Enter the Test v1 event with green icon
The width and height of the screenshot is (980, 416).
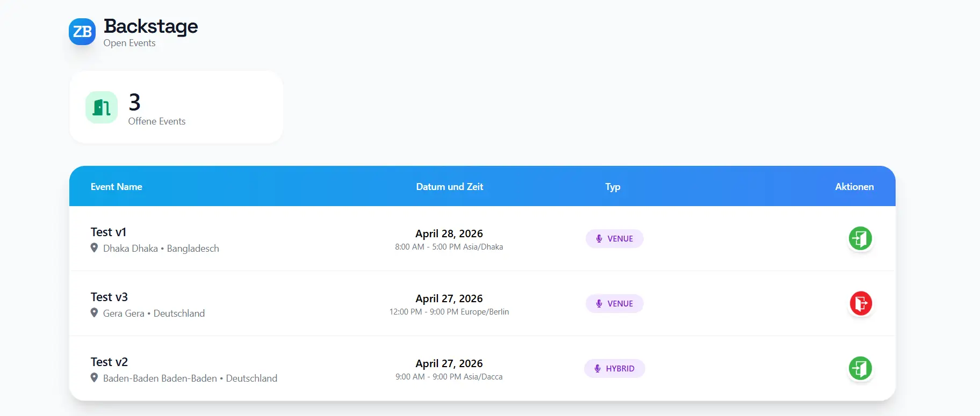tap(860, 238)
